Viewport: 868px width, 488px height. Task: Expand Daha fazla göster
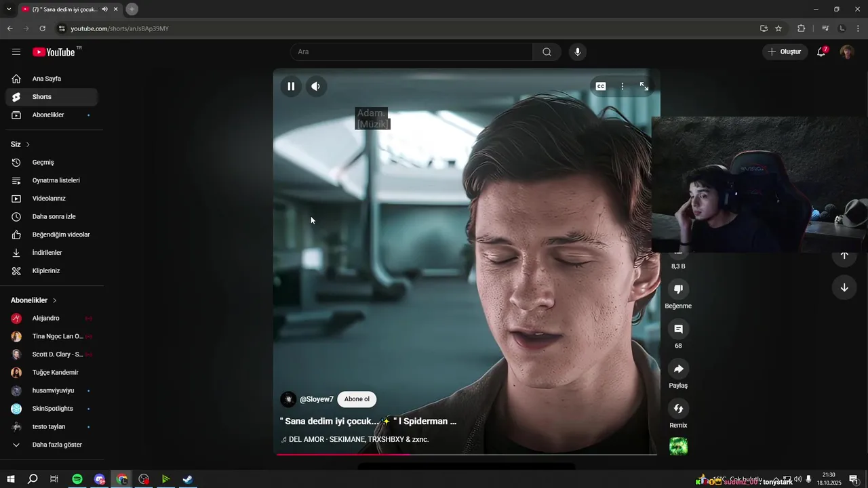point(52,445)
